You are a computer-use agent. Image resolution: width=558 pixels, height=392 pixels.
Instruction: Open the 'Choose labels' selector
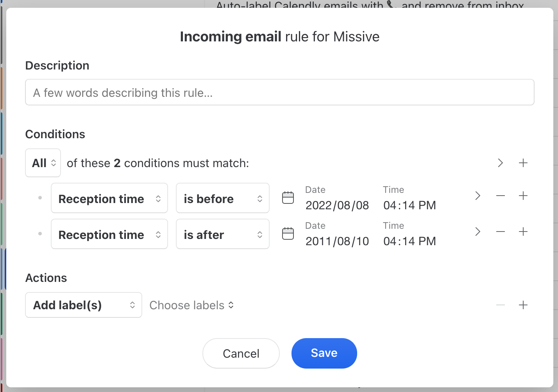[x=191, y=305]
